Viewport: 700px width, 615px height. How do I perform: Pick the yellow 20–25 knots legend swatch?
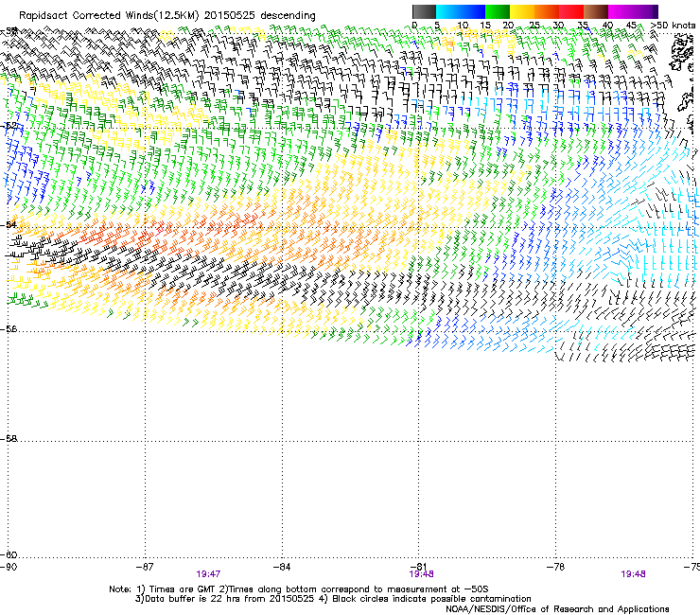522,11
